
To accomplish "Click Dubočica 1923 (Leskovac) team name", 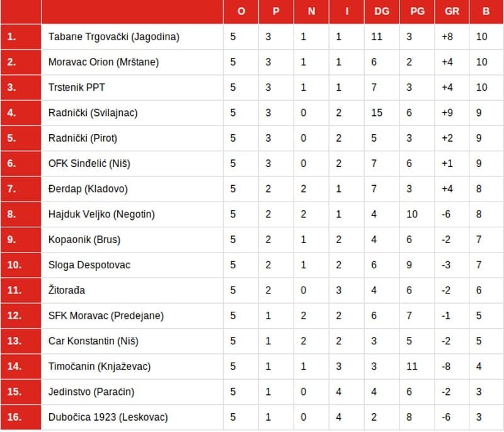I will (108, 417).
